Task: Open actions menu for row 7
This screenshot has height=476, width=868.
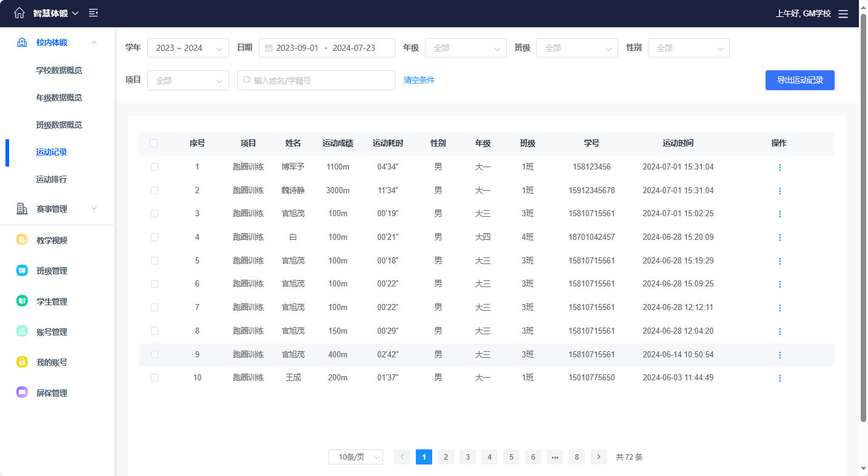Action: pos(780,308)
